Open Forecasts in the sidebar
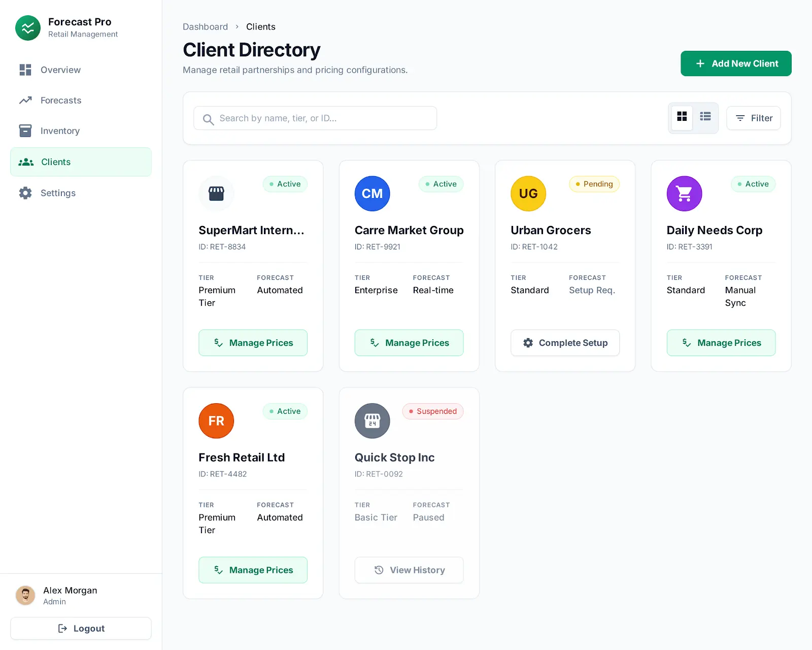Screen dimensions: 812x650 point(61,101)
